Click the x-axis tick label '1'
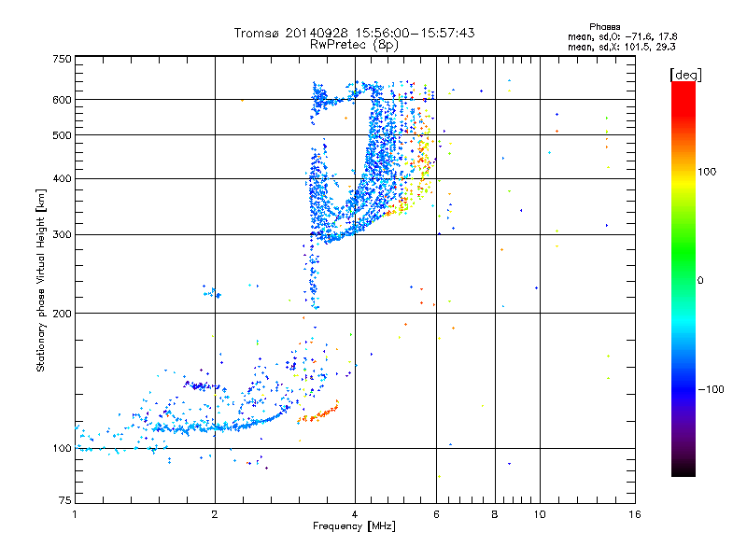 [x=75, y=514]
